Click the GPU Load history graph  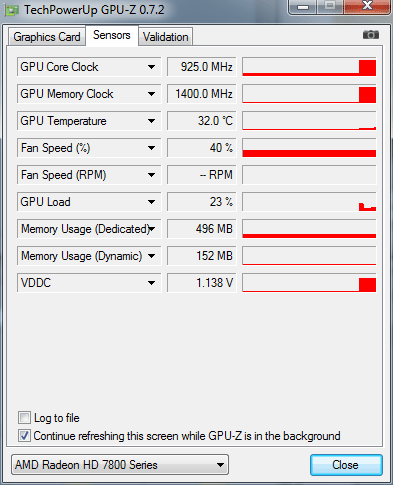point(309,202)
